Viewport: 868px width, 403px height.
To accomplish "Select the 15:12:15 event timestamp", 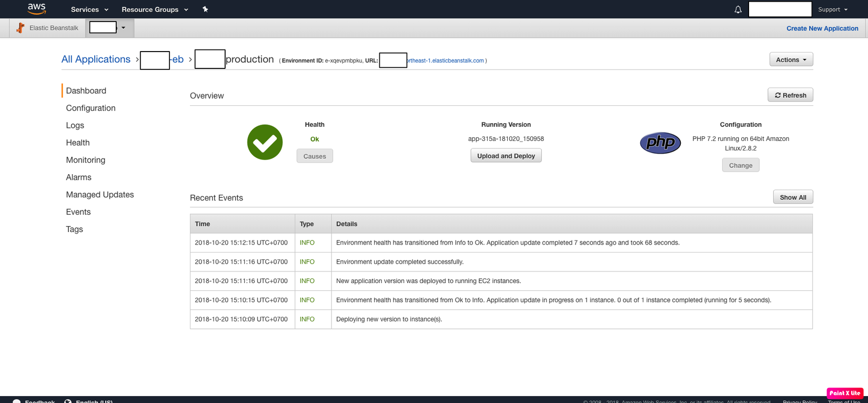I will coord(241,243).
